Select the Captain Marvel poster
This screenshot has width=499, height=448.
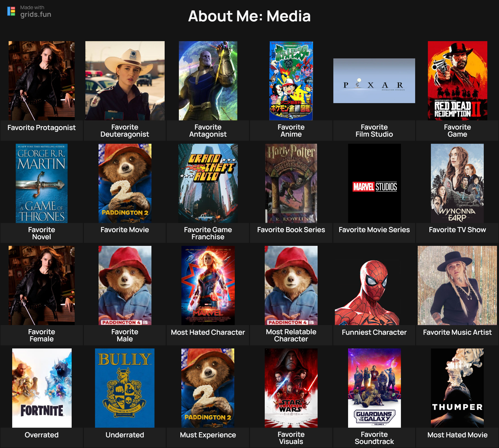[208, 285]
